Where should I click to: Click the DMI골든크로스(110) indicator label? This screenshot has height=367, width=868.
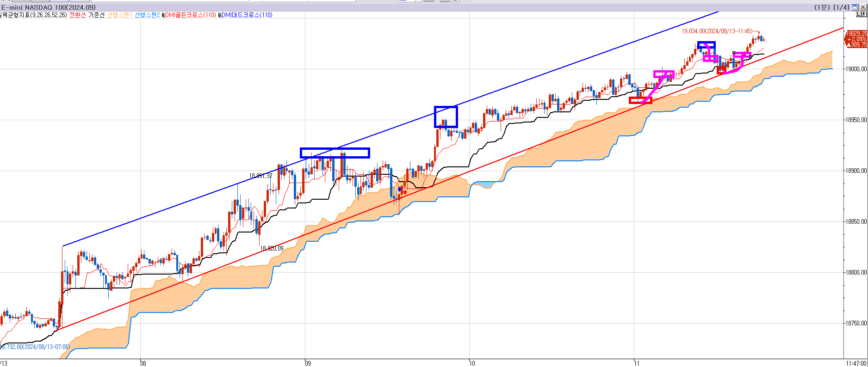click(191, 15)
